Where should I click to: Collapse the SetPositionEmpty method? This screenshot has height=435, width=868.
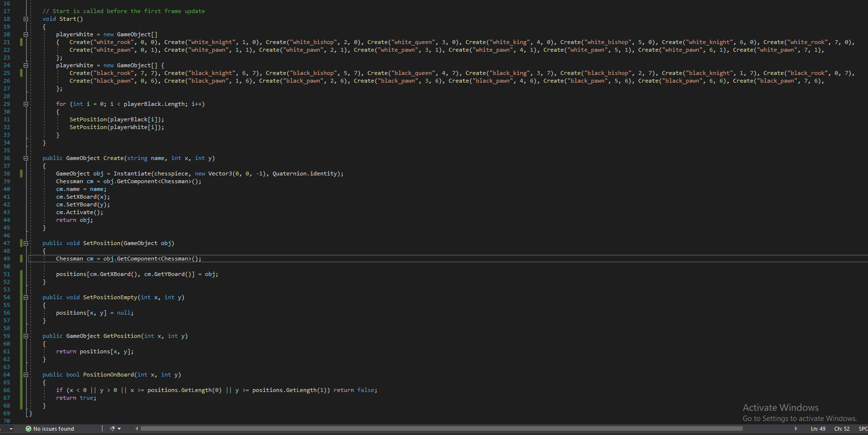pos(26,297)
